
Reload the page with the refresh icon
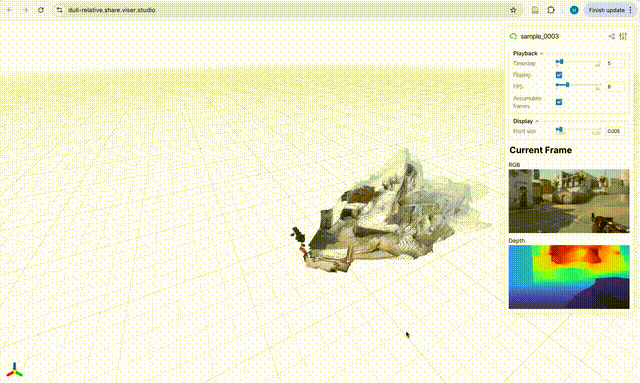click(x=41, y=10)
